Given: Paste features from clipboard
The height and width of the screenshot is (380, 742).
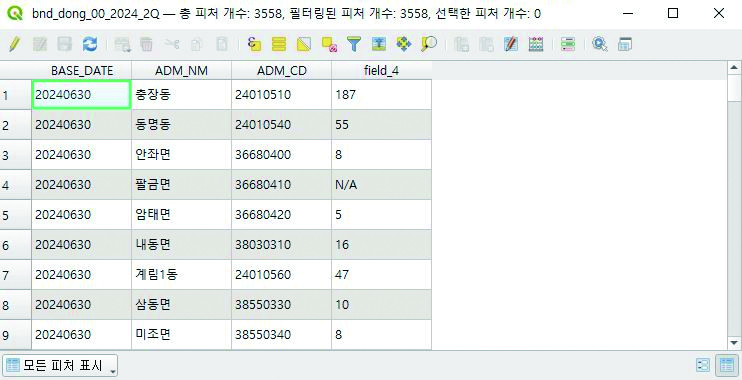Looking at the screenshot, I should 221,44.
